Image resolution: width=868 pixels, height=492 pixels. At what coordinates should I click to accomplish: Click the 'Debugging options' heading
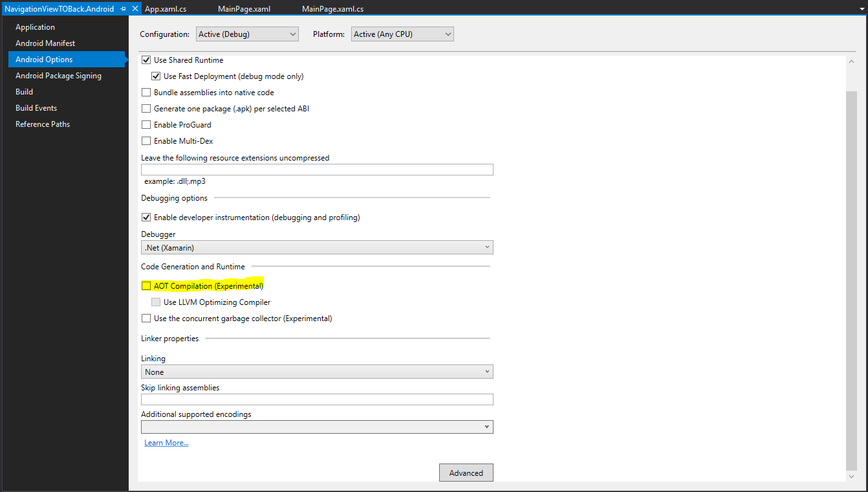[x=175, y=198]
